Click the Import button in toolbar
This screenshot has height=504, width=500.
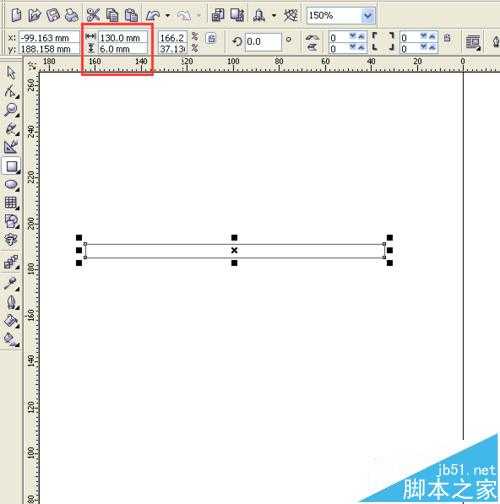click(218, 15)
